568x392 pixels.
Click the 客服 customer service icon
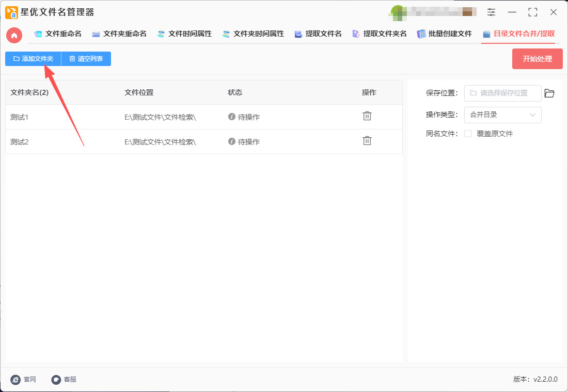click(56, 380)
